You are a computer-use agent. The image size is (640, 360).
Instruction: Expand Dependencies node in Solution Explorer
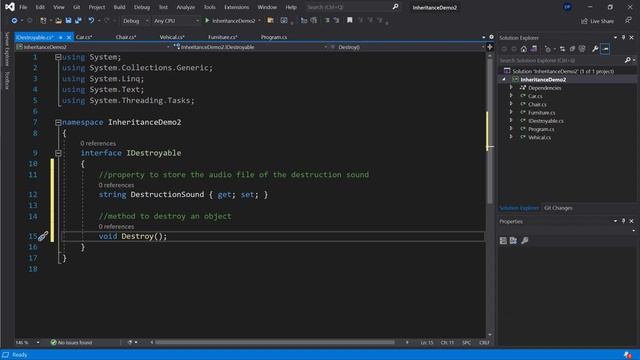pos(511,88)
